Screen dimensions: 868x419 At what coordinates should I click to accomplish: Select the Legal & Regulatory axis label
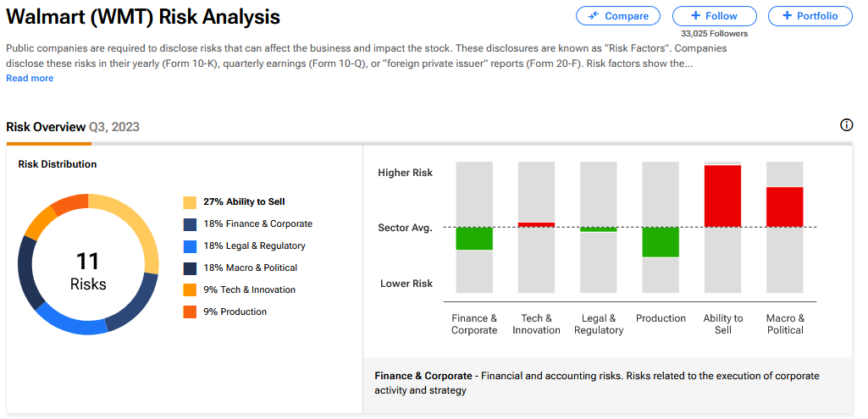coord(599,324)
